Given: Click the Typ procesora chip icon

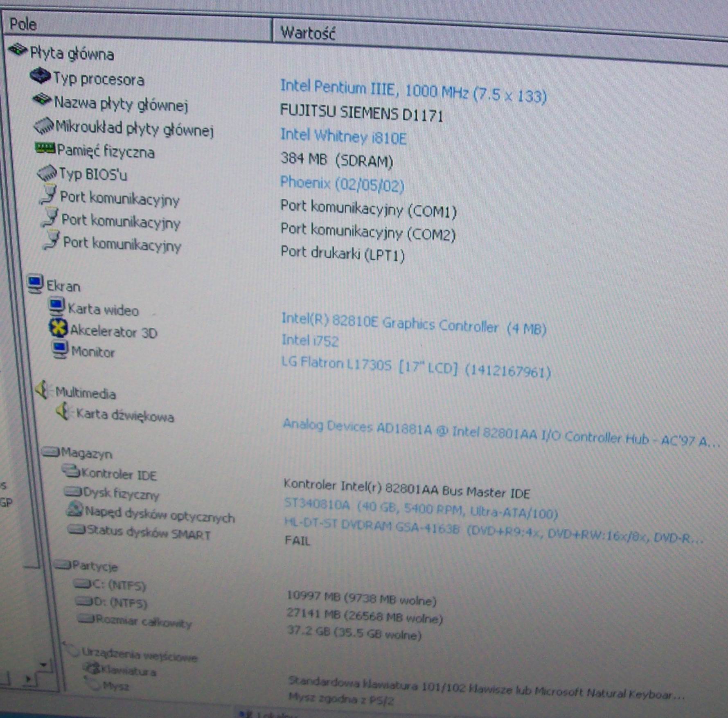Looking at the screenshot, I should click(41, 76).
